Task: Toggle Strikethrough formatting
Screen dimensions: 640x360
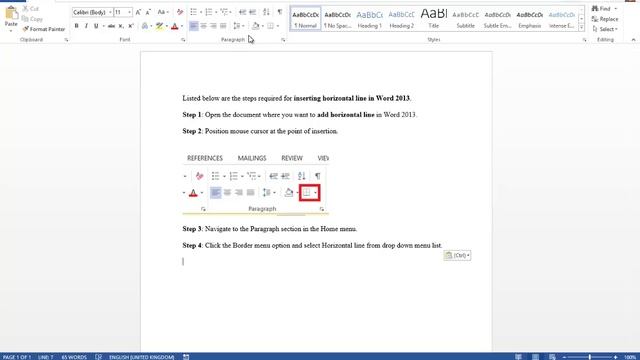Action: 111,26
